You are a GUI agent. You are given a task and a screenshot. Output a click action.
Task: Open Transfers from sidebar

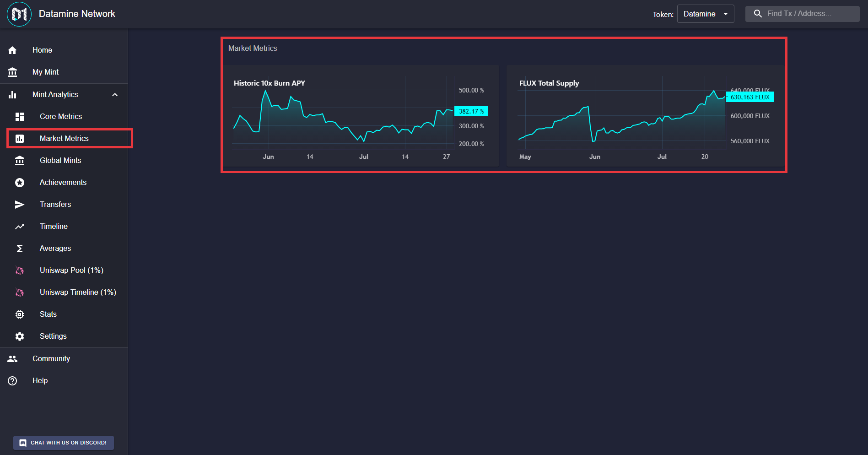click(64, 205)
